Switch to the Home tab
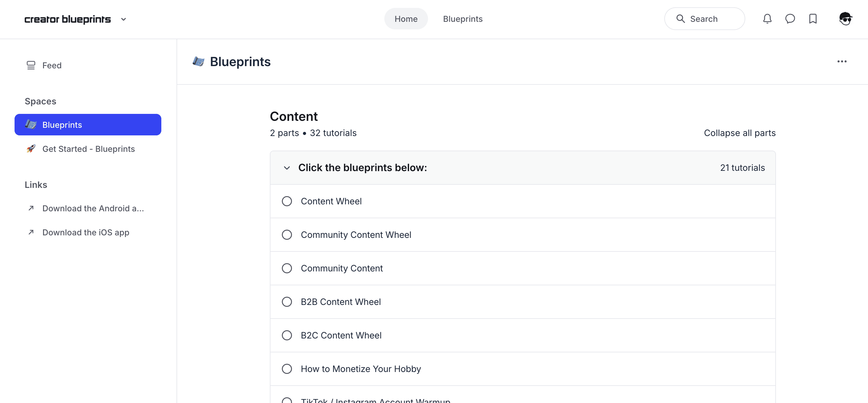The height and width of the screenshot is (403, 868). [406, 19]
